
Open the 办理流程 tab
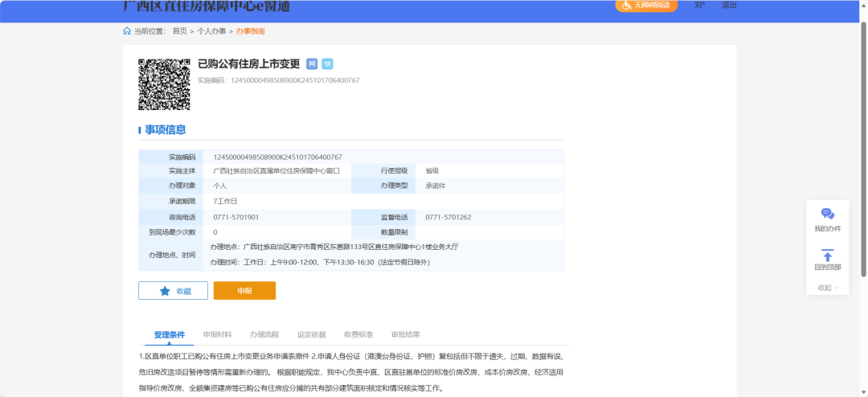(x=264, y=334)
